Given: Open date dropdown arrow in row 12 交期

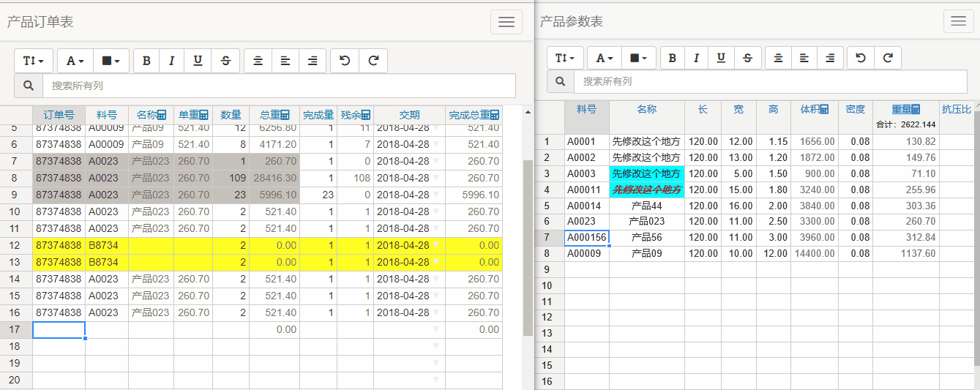Looking at the screenshot, I should tap(437, 245).
